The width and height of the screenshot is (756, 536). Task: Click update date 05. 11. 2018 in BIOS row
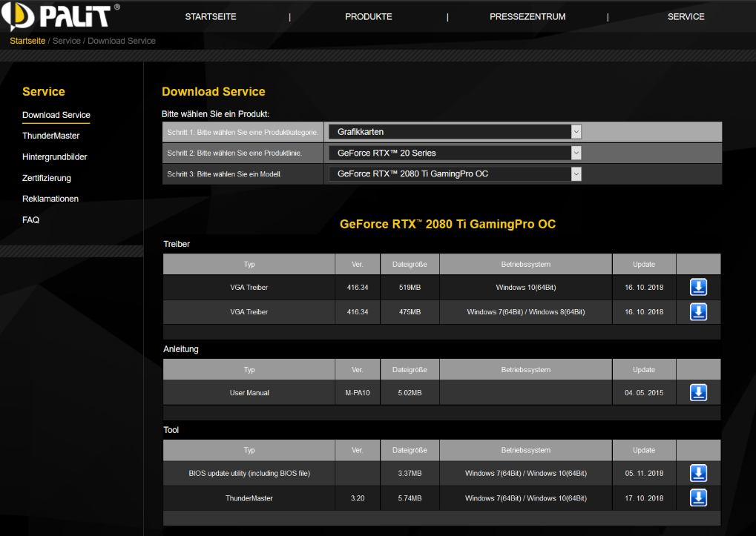click(x=644, y=474)
